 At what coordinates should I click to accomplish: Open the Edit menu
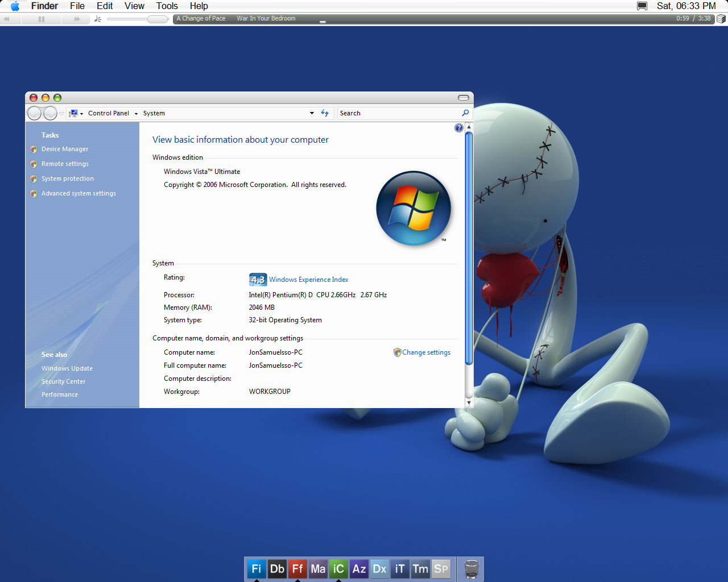[105, 6]
